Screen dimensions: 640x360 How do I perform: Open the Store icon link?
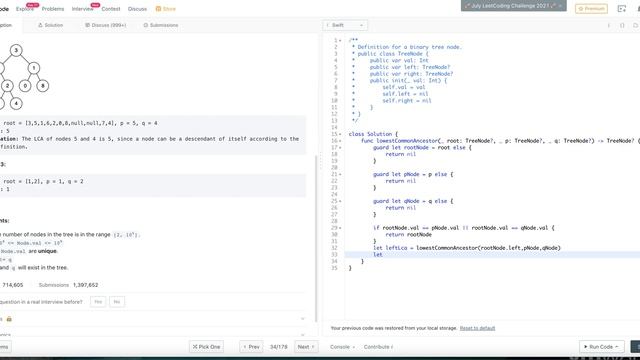pos(165,9)
